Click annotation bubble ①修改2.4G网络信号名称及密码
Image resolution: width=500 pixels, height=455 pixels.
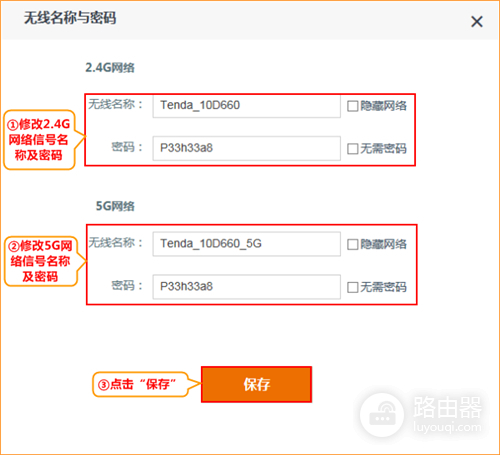(39, 140)
